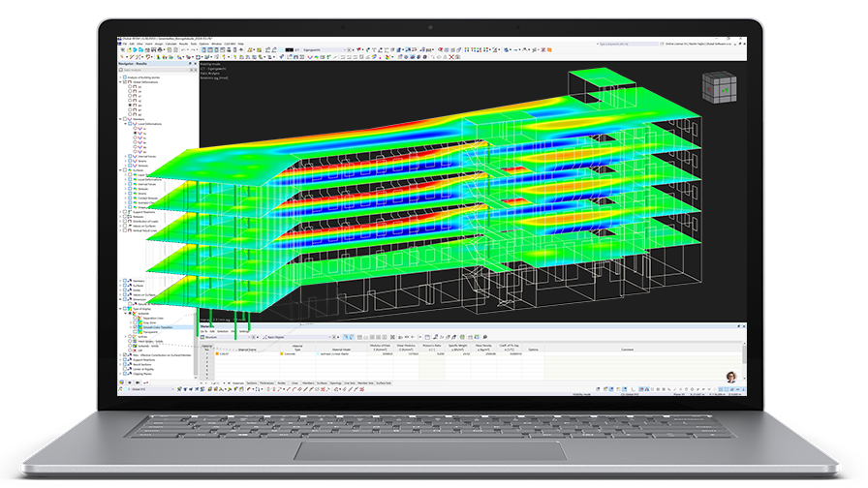Open the Go To table menu
Screen dimensions: 868x488
pos(204,331)
